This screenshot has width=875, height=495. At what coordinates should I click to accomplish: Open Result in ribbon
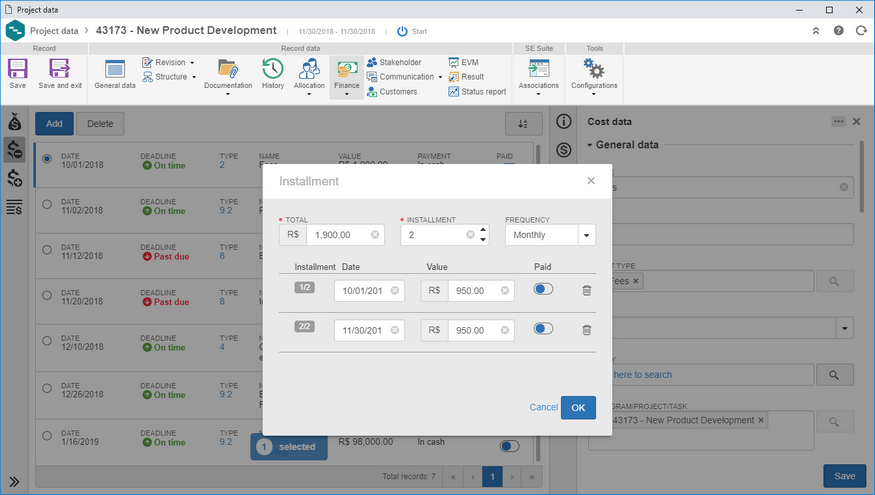[467, 77]
